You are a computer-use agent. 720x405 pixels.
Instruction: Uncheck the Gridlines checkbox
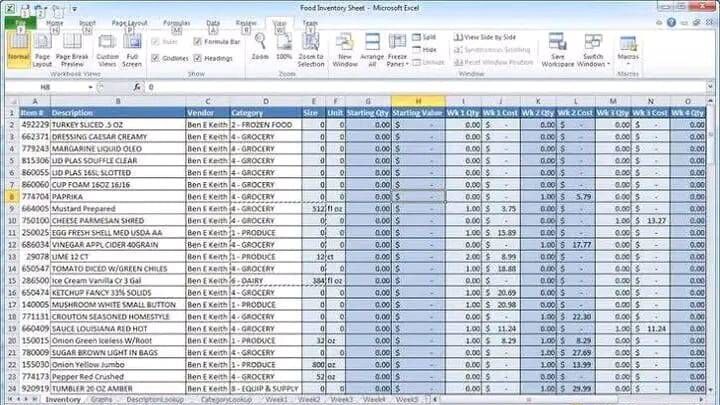(155, 59)
